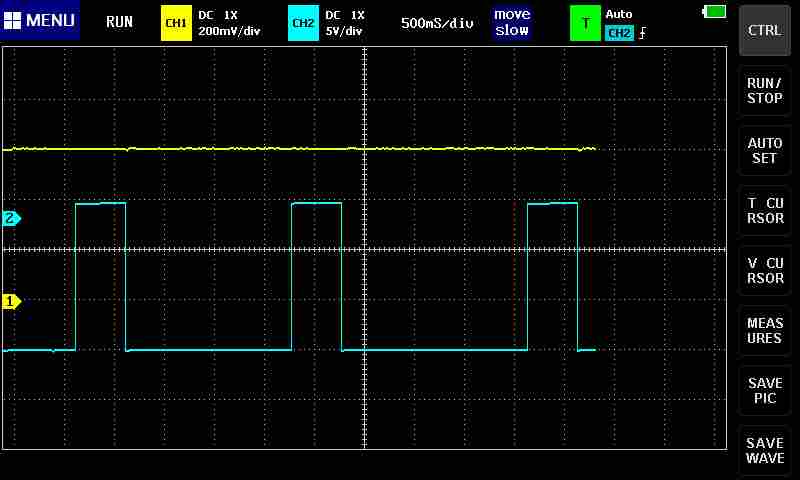Open the MEASURES panel
The width and height of the screenshot is (800, 480).
click(765, 331)
